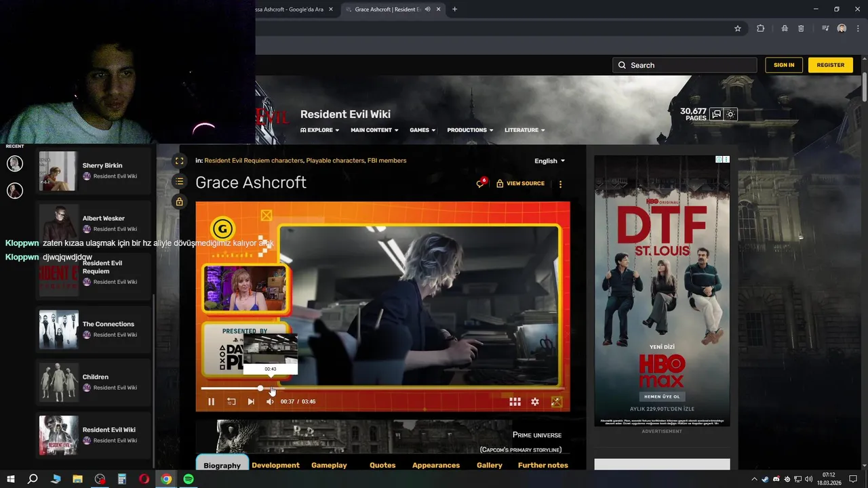Click the View Source button
Image resolution: width=868 pixels, height=488 pixels.
click(x=520, y=183)
